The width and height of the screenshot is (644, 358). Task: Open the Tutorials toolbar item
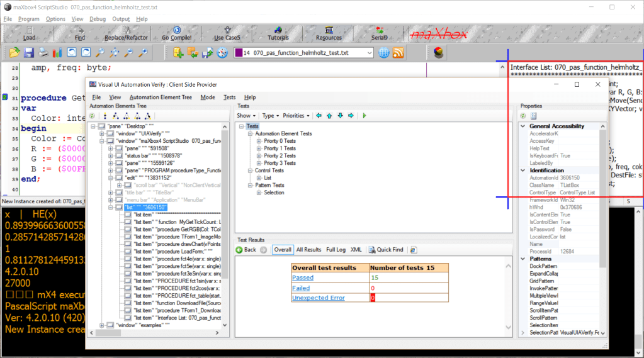pyautogui.click(x=278, y=33)
